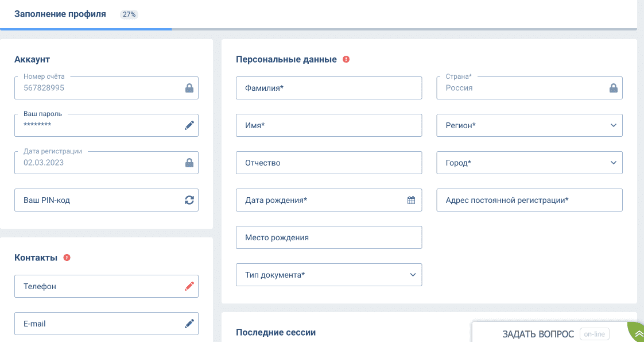Click into the Место рождения field
Screen dimensions: 644x342
coord(329,237)
